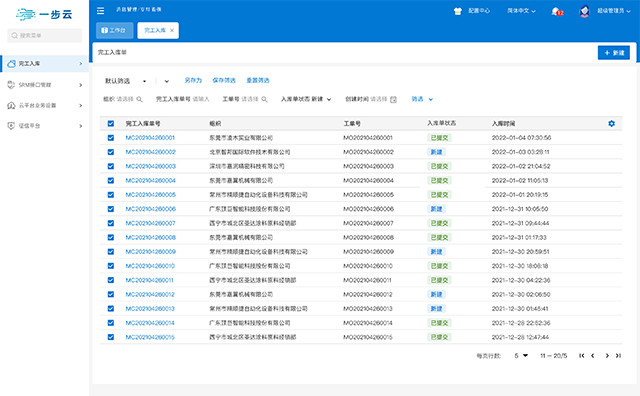Uncheck row MC202104260001 checkbox
This screenshot has width=640, height=396.
[111, 138]
